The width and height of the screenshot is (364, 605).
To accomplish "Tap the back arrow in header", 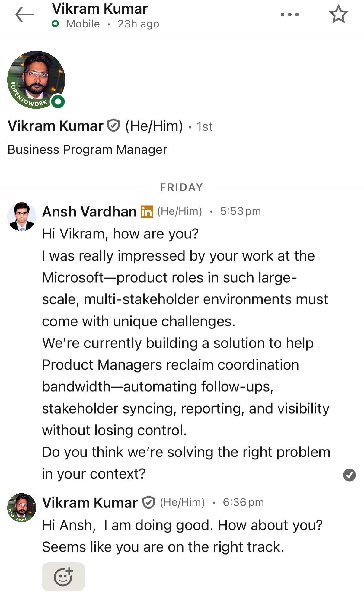I will click(25, 14).
